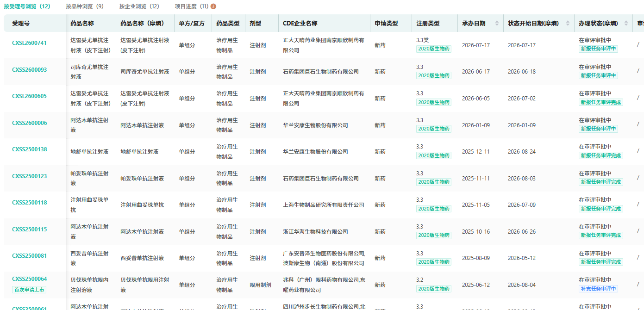
Task: Sort by 承办日期 using its sort arrows
Action: click(497, 23)
